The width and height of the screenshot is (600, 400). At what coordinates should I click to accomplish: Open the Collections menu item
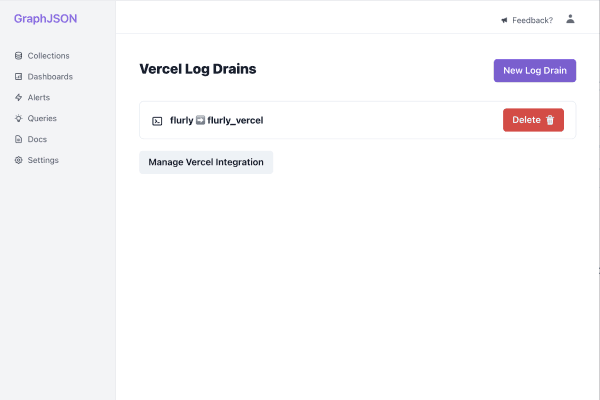[48, 56]
